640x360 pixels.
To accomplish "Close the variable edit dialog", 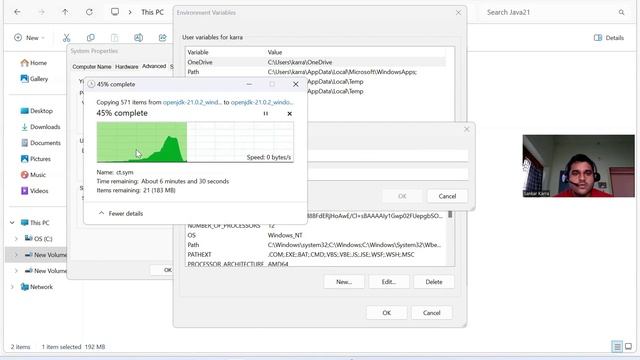I will pyautogui.click(x=467, y=129).
